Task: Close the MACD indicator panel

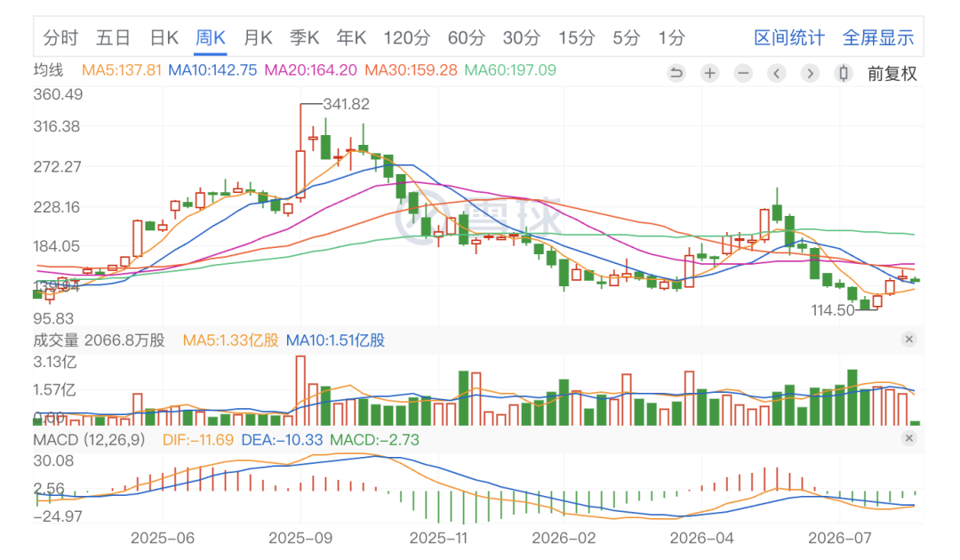Action: [909, 438]
